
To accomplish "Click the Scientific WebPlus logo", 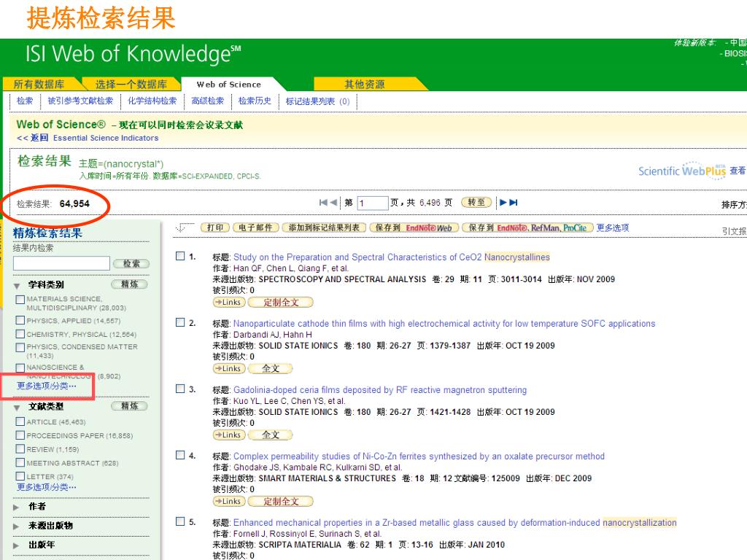I will pos(682,171).
